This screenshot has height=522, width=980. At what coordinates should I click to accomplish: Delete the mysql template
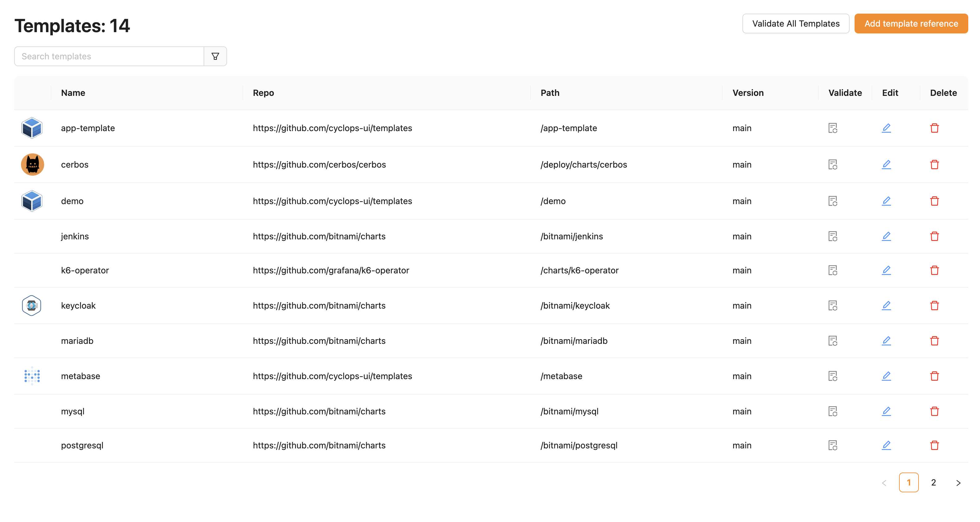point(934,412)
